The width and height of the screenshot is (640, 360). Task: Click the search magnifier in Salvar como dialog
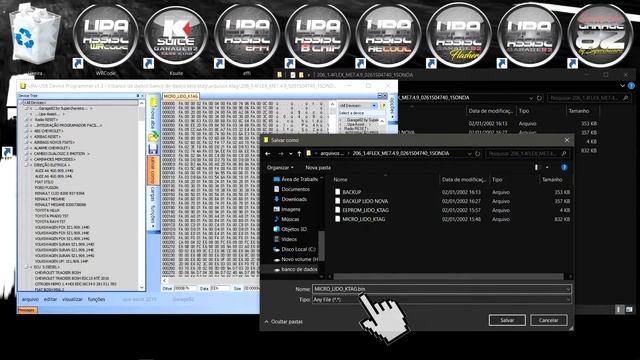tap(564, 153)
